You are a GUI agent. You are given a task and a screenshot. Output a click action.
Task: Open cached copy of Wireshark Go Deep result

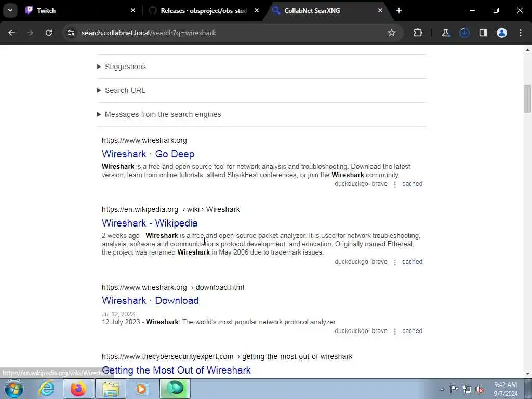(412, 184)
